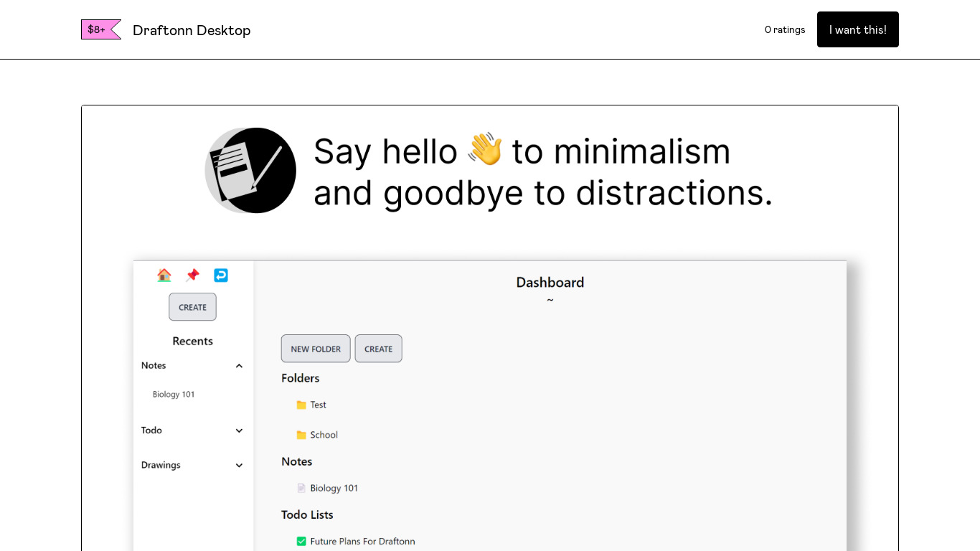Click the blue return arrow icon

(221, 275)
